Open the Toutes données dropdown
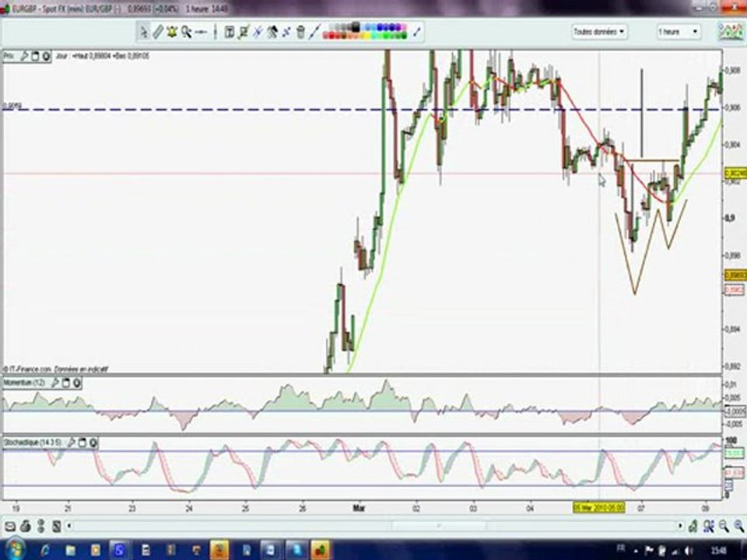Image resolution: width=747 pixels, height=560 pixels. pyautogui.click(x=599, y=32)
